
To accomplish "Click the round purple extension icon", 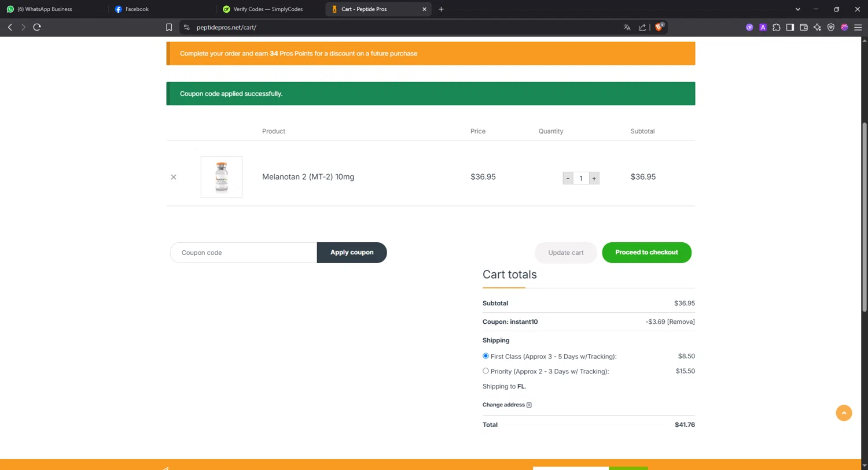I will click(x=749, y=27).
